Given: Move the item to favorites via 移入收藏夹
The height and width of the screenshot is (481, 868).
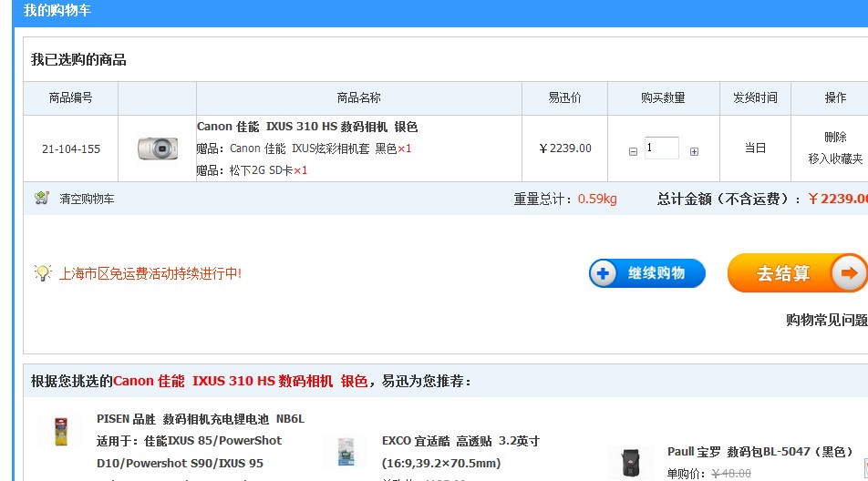Looking at the screenshot, I should coord(835,159).
